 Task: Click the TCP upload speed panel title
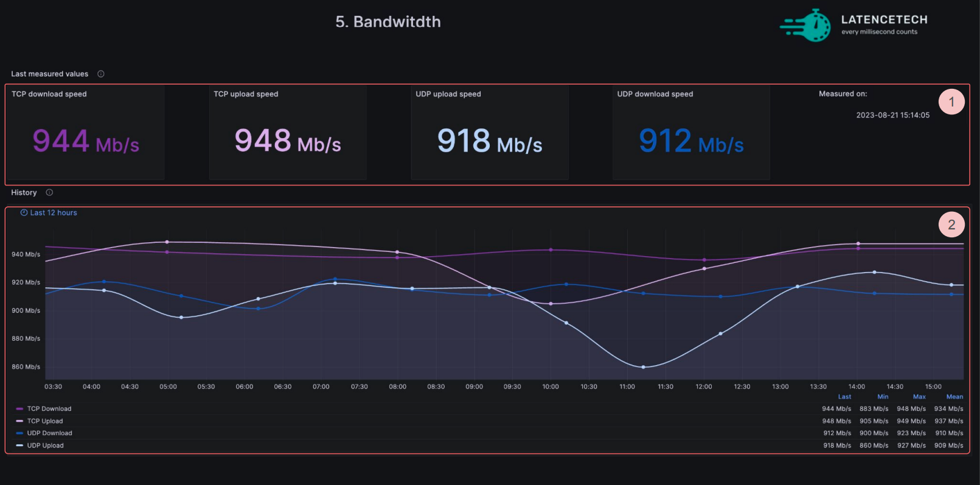tap(246, 94)
